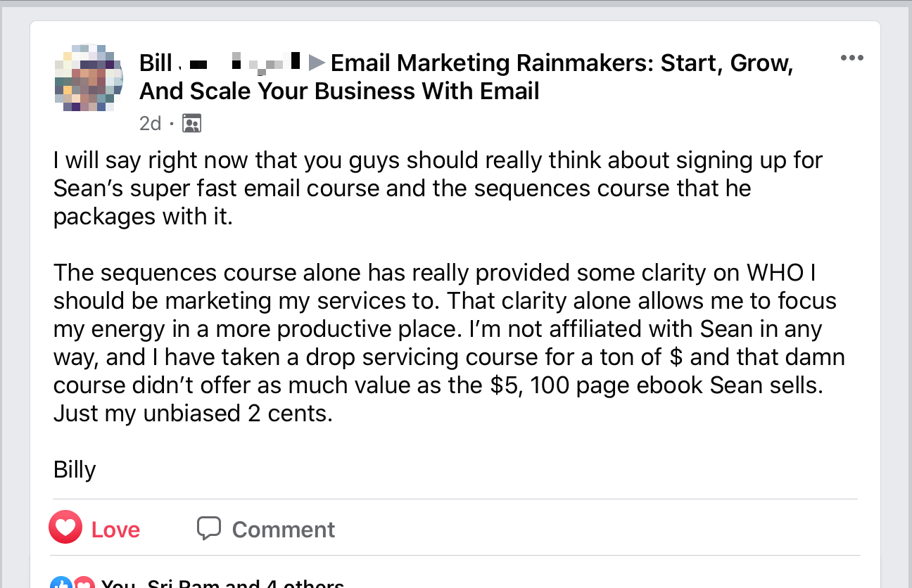Click 'And Scale Your Business With Email' title line
Image resolution: width=912 pixels, height=588 pixels.
(x=339, y=91)
